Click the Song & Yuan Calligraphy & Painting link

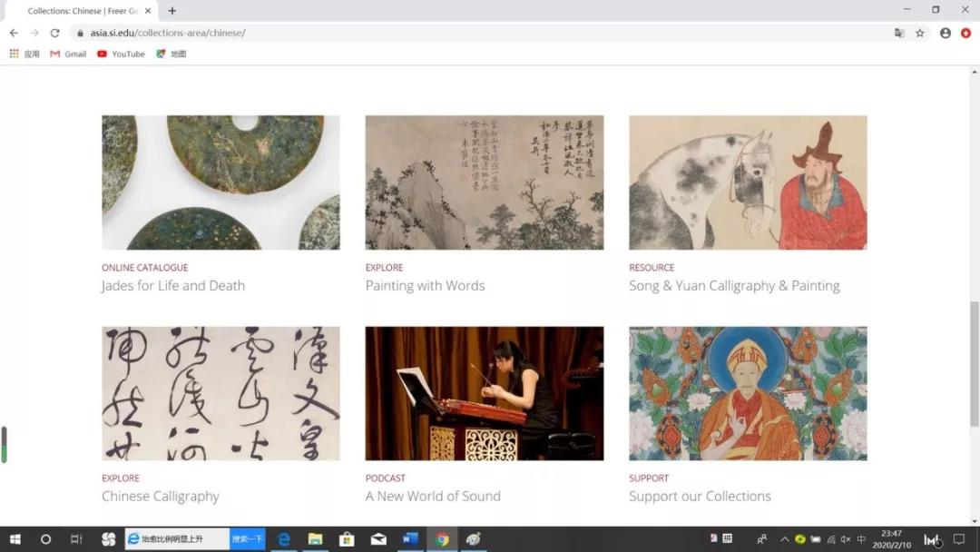point(734,285)
